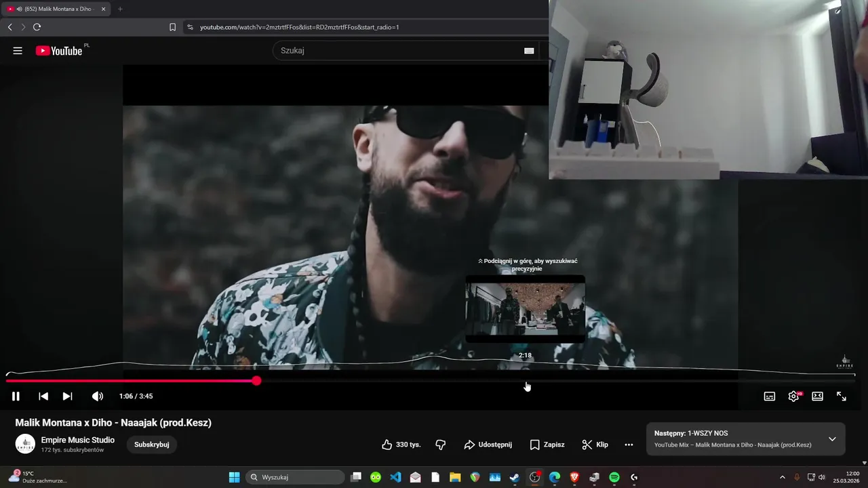The width and height of the screenshot is (868, 488).
Task: Close the Malik Montana browser tab
Action: pos(103,9)
